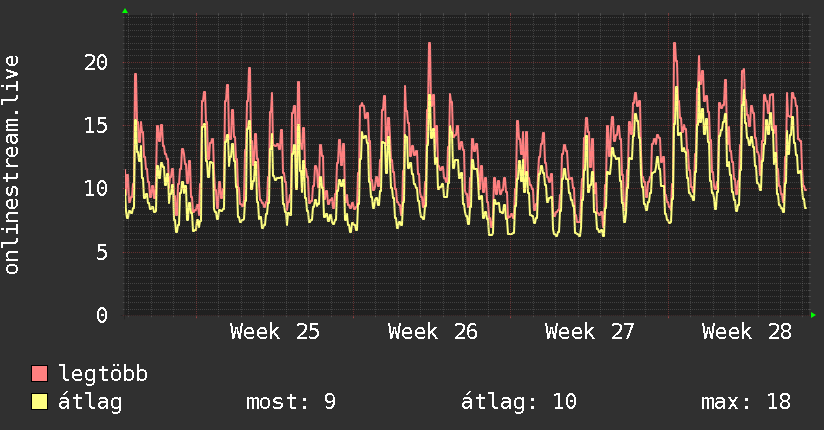Click the highest pink peak in Week 26
The image size is (824, 430).
[429, 44]
